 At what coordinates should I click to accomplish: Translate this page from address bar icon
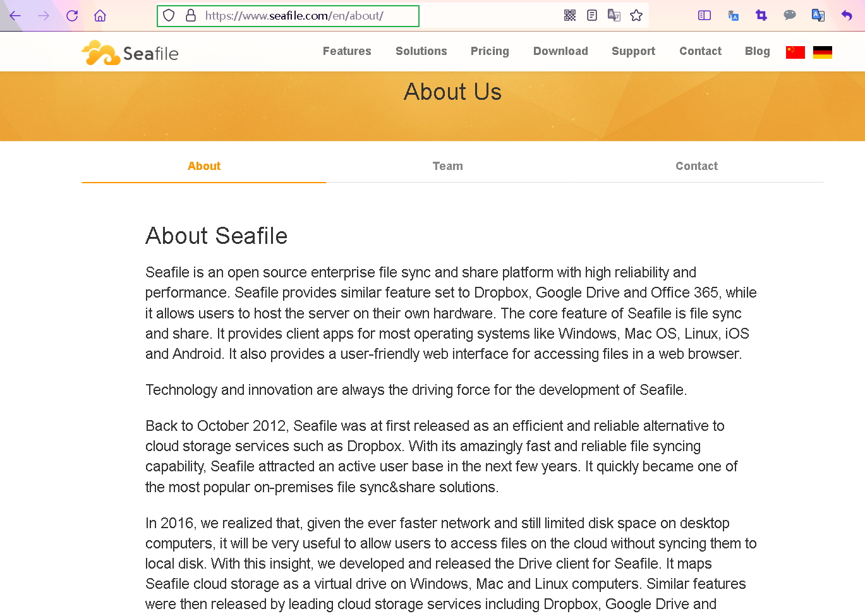tap(614, 16)
